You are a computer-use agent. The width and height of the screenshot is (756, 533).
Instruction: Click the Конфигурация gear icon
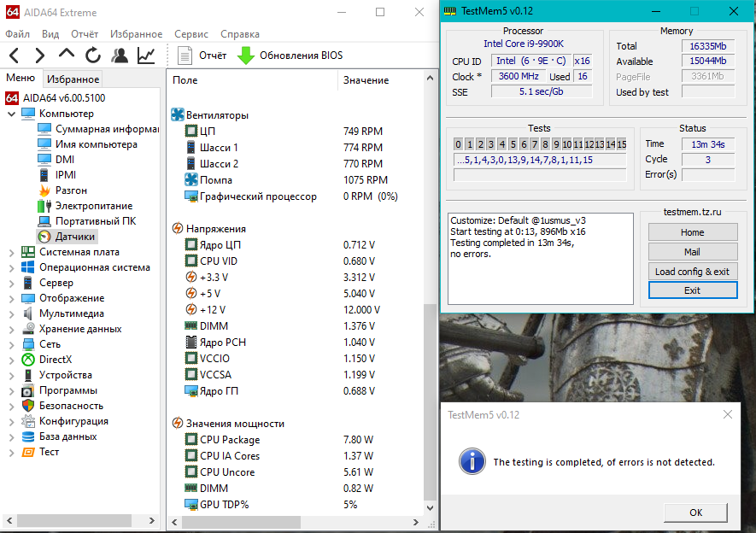(x=28, y=421)
